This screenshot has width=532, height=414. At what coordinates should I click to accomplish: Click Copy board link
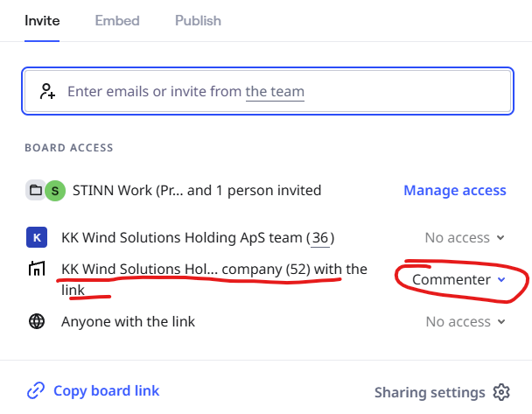[x=106, y=390]
